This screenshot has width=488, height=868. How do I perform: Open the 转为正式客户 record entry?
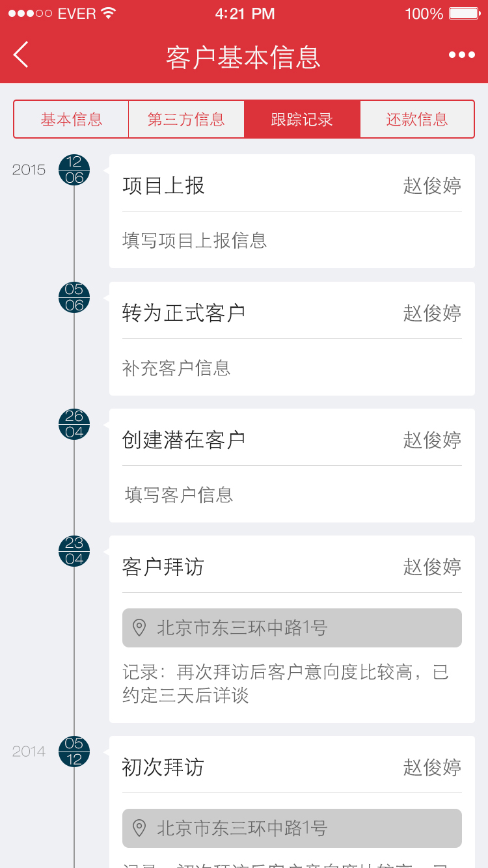click(291, 338)
